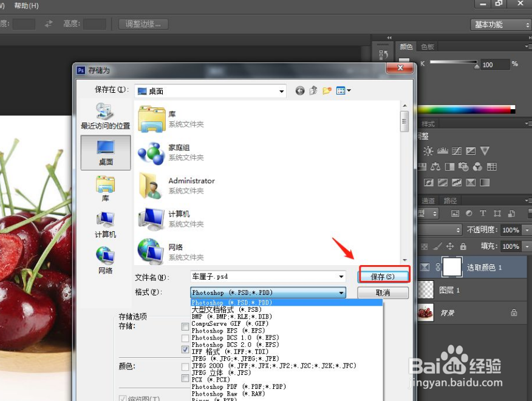Switch to the 色板 tab
The image size is (532, 401).
428,47
